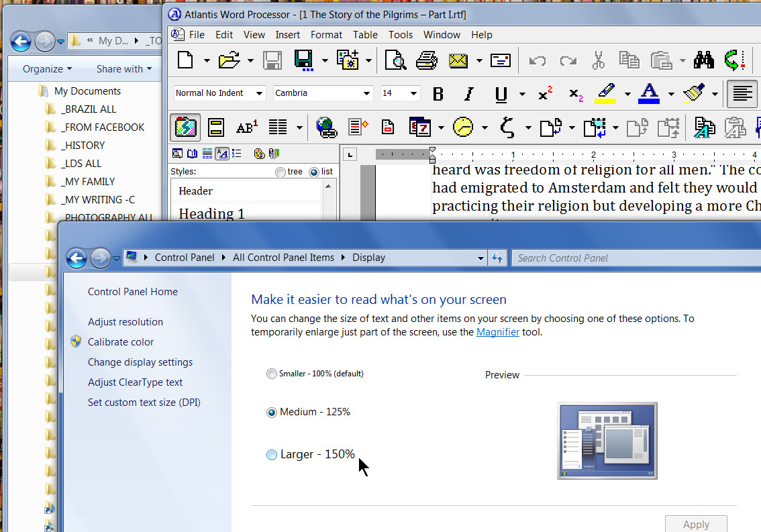
Task: Click the Control Board colorful panel icon
Action: 185,127
